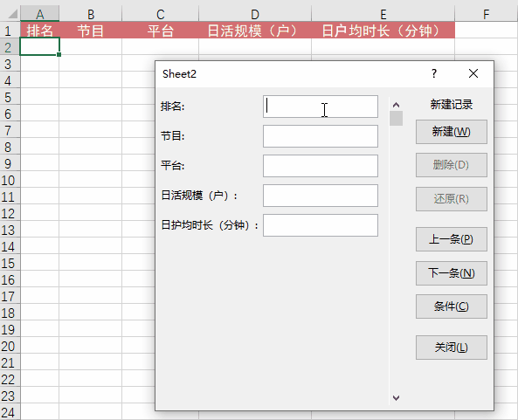The width and height of the screenshot is (518, 420).
Task: Select column F header
Action: tap(486, 14)
